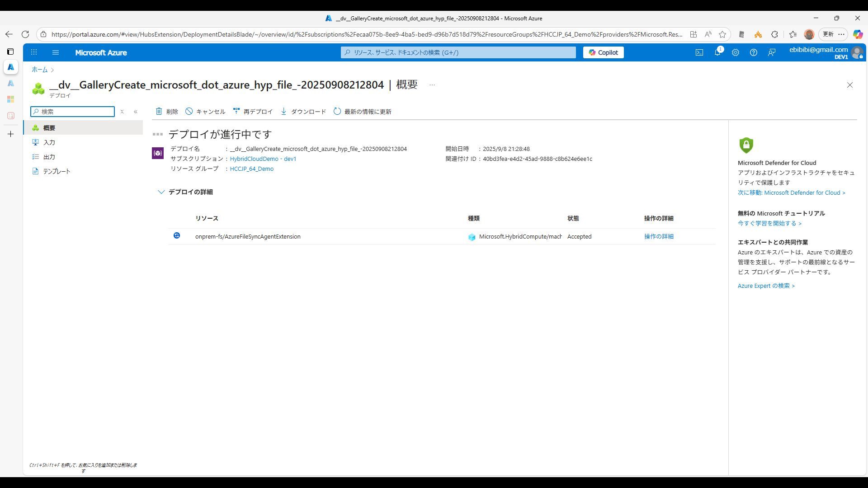This screenshot has width=868, height=488.
Task: Open the favorites list icon in toolbar
Action: (x=793, y=34)
